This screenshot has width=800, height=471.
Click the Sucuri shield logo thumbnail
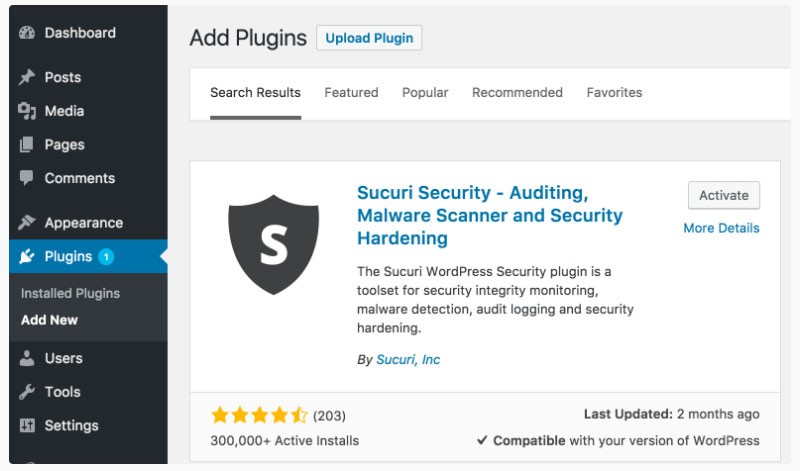pos(273,244)
